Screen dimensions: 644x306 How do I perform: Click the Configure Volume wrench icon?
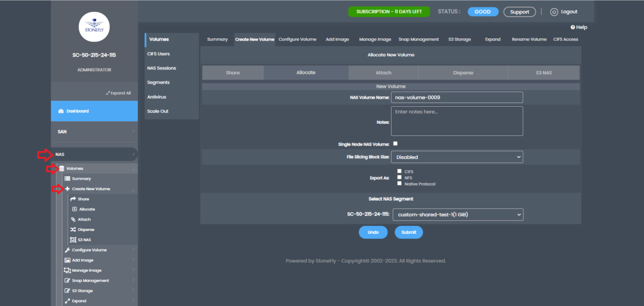(x=67, y=250)
